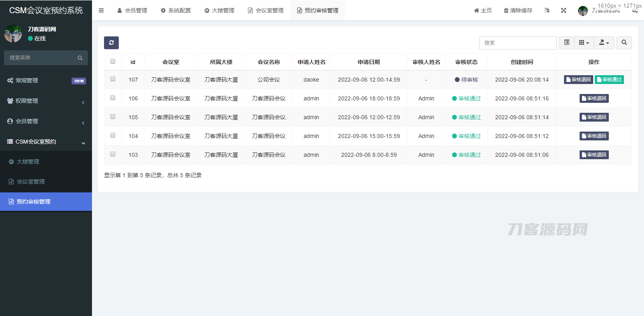Screen dimensions: 644x316
Task: Click the table refresh icon button
Action: point(111,43)
